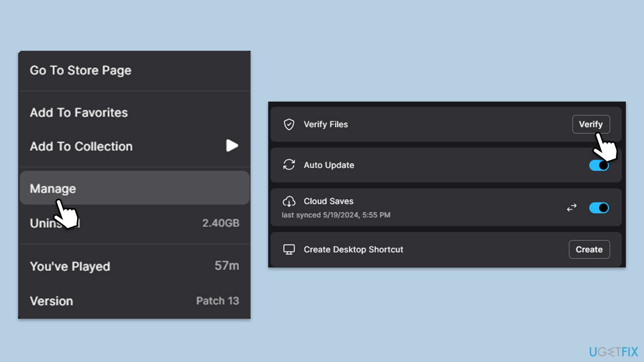Expand the Add To Collection submenu arrow
This screenshot has width=644, height=362.
pos(231,146)
